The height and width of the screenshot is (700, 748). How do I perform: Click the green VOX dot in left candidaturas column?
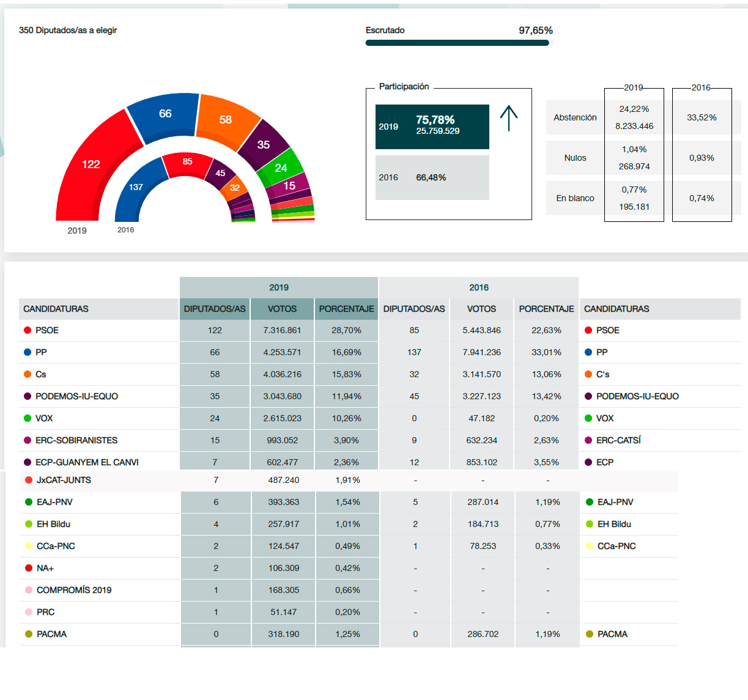coord(28,418)
